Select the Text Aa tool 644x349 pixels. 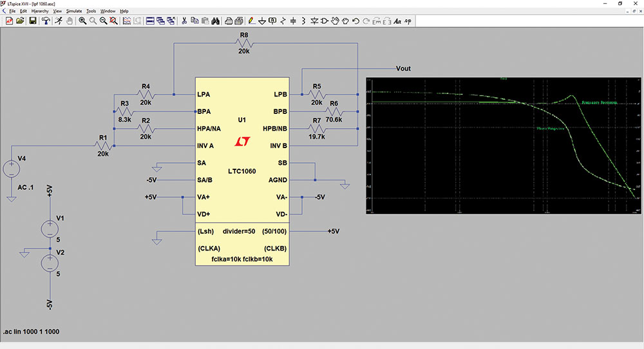point(397,21)
